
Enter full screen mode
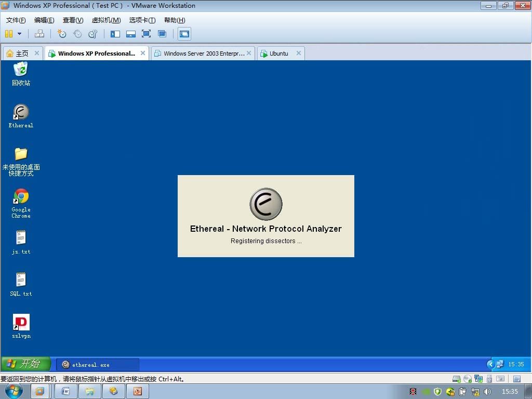click(146, 34)
